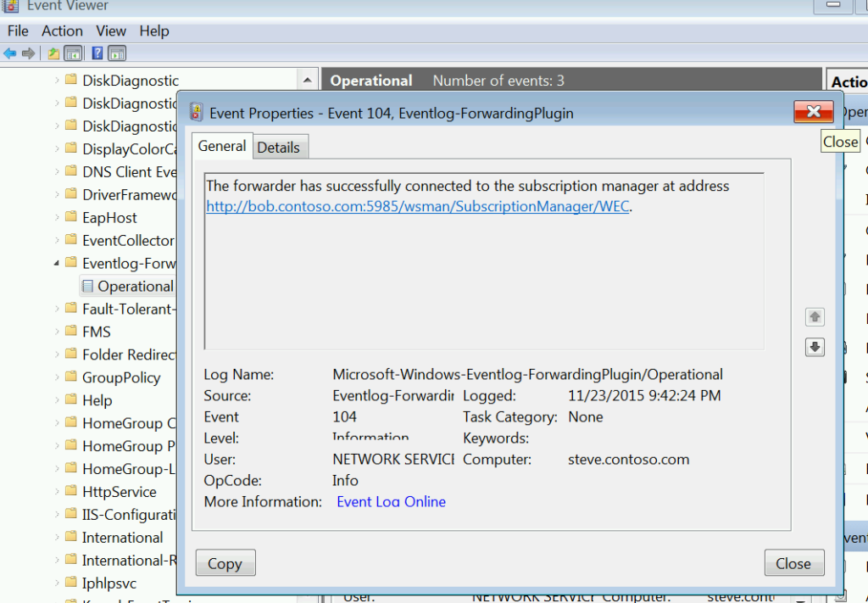Collapse the Eventlog-Forw tree node

(57, 264)
